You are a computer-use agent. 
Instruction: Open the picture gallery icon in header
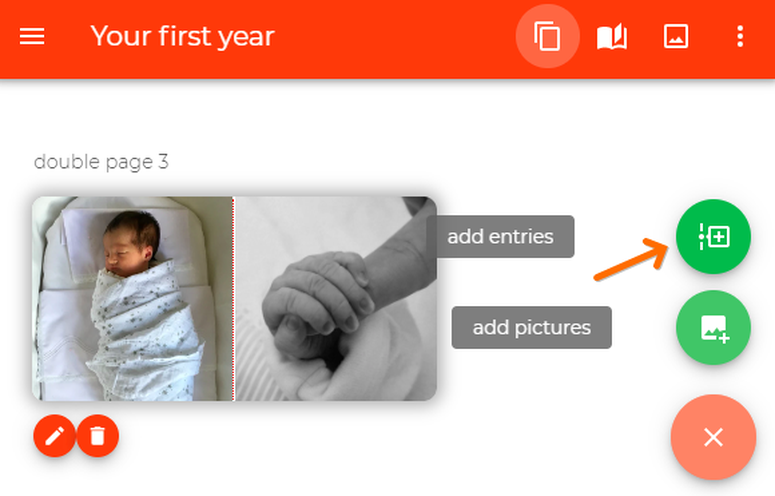[x=676, y=37]
